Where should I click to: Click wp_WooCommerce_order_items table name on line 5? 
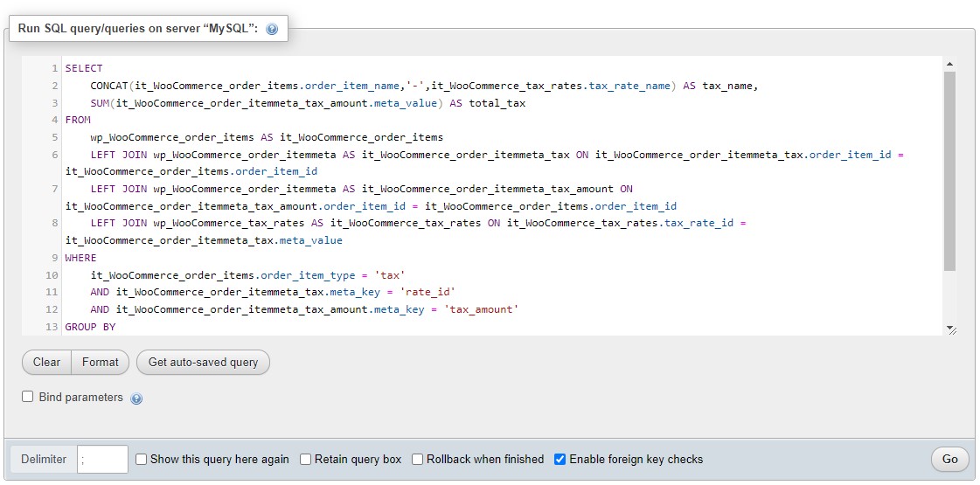[172, 137]
